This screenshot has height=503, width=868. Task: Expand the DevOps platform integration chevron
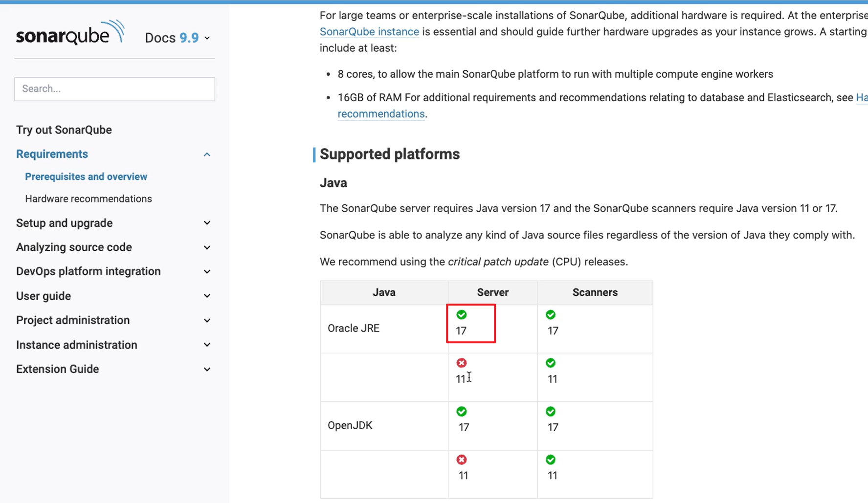[x=207, y=272]
